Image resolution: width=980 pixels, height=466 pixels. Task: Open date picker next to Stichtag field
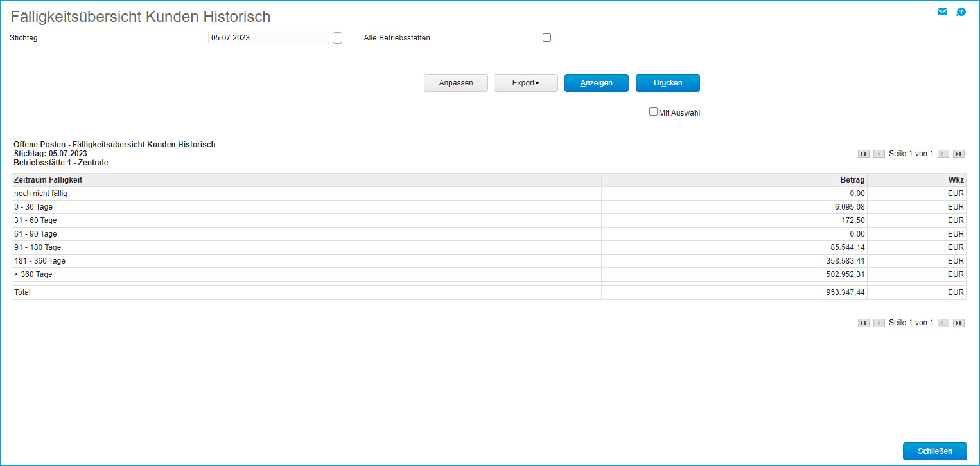[337, 38]
